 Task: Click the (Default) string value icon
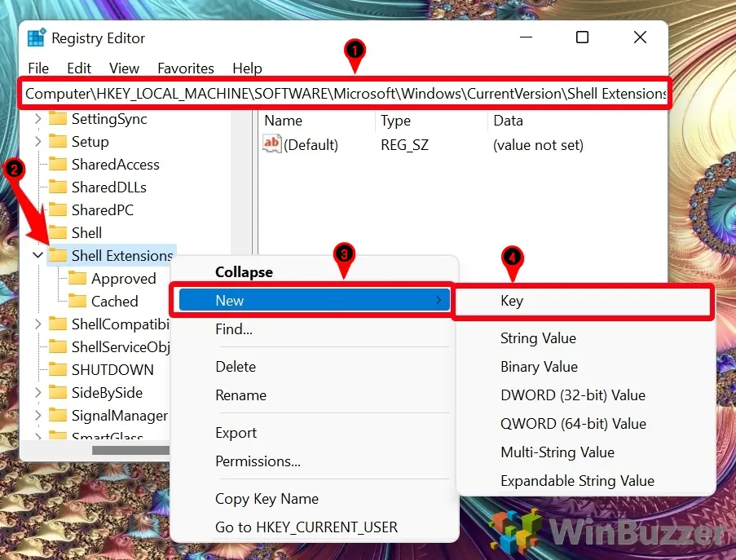[x=271, y=143]
